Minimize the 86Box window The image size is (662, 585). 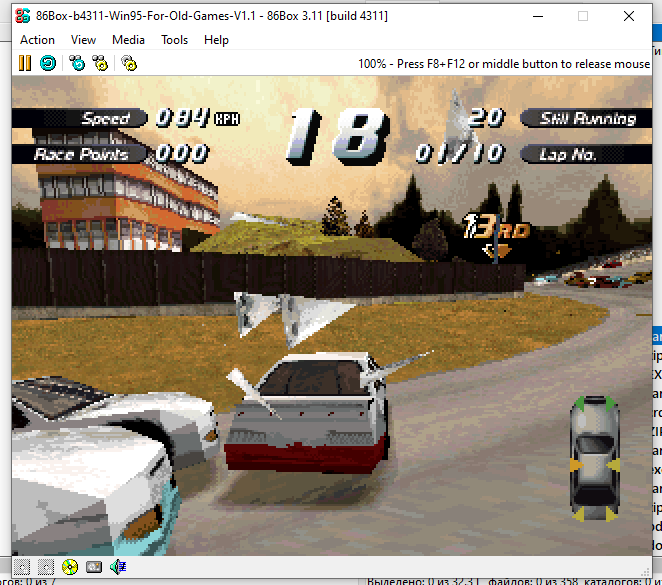click(x=538, y=16)
